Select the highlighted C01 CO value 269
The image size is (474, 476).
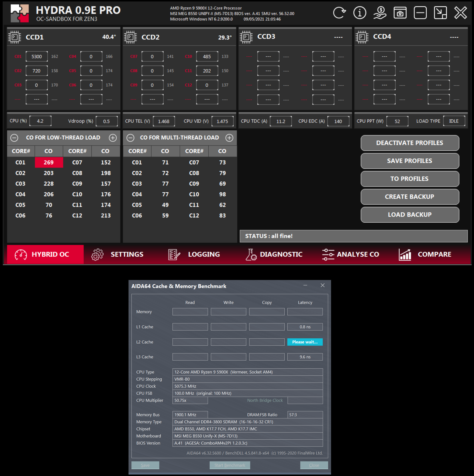click(49, 162)
